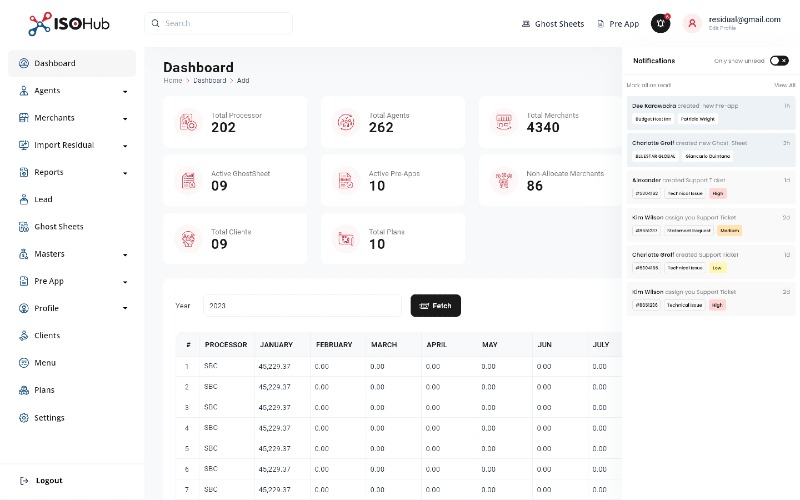Click the Total Processor card icon
The width and height of the screenshot is (800, 500).
(x=188, y=122)
